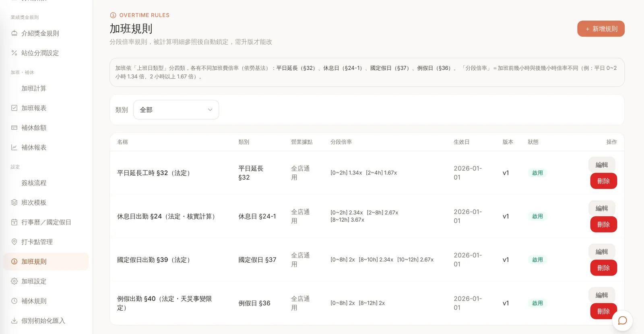Click the rate text [0~8h] 2x [8~12h] 2x

[357, 303]
